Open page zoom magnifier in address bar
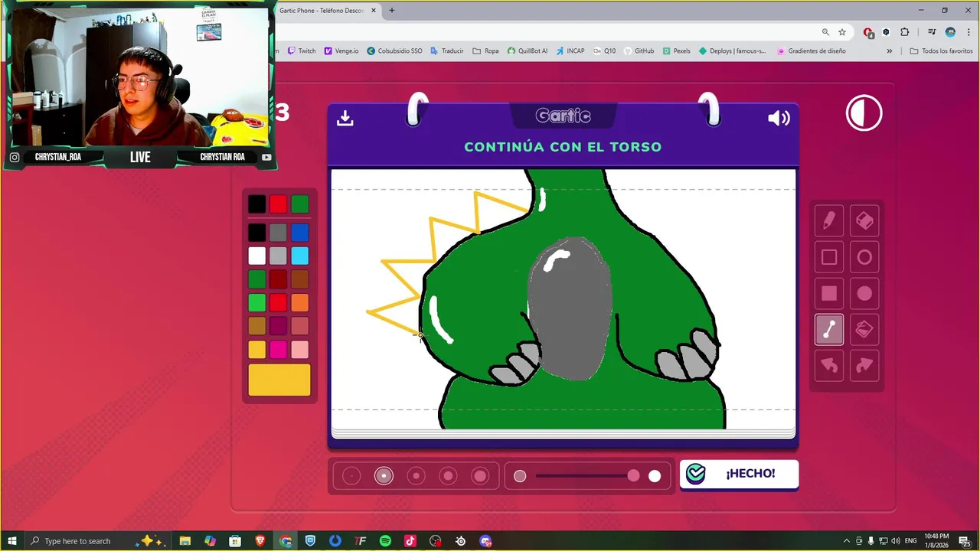 click(x=825, y=32)
